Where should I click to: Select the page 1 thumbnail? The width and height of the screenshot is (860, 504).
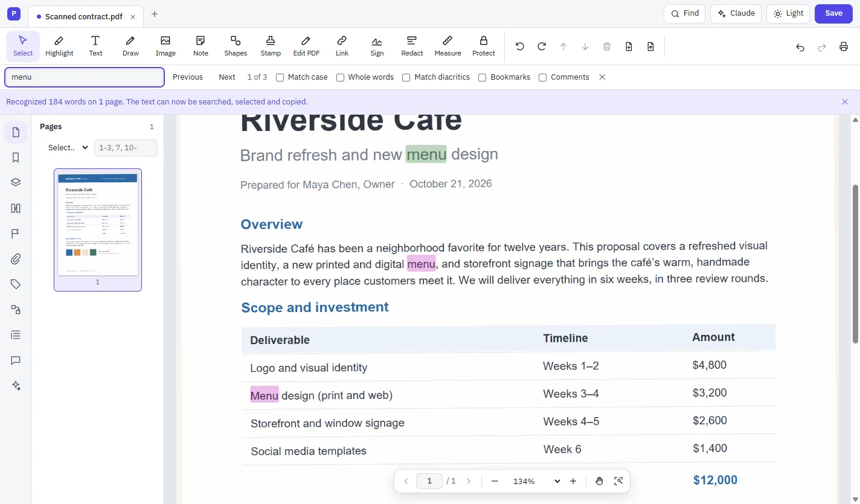(98, 229)
